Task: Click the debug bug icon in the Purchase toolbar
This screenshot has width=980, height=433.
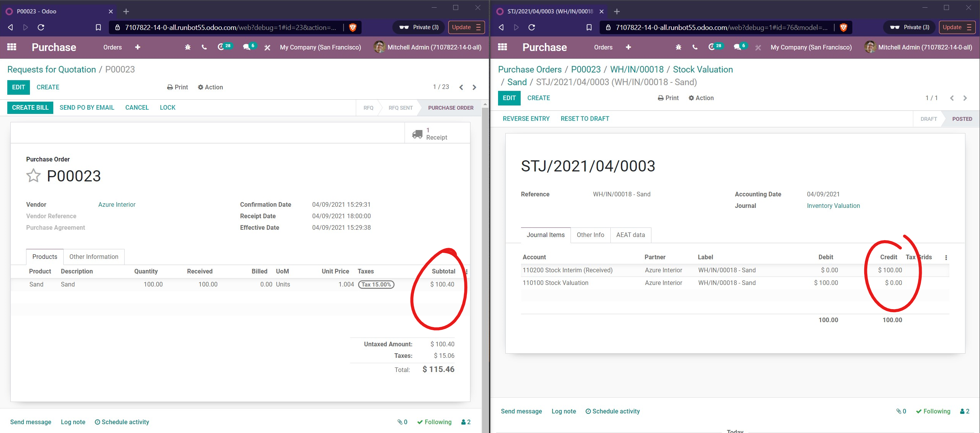Action: click(x=187, y=47)
